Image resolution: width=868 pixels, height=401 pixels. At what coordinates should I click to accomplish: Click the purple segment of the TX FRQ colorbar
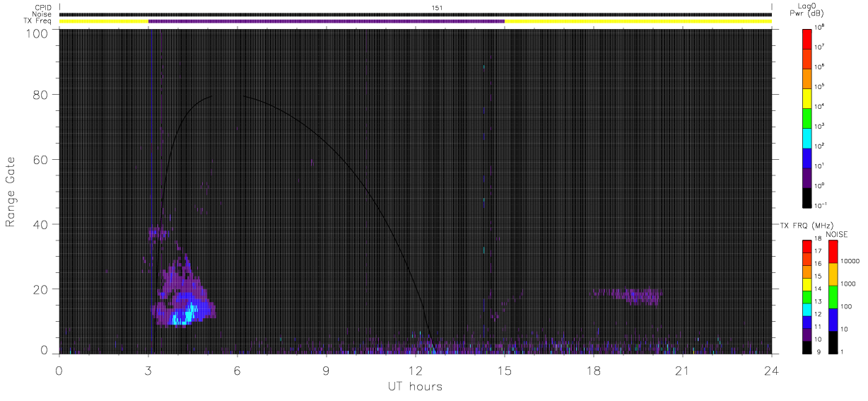point(808,334)
